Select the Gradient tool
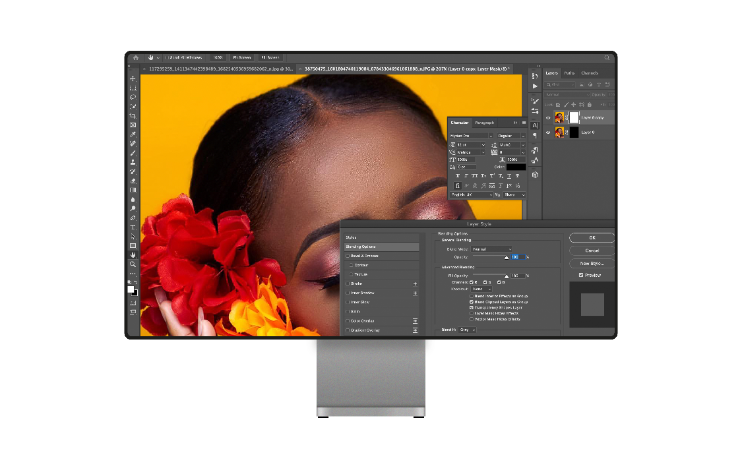This screenshot has width=742, height=476. coord(133,190)
